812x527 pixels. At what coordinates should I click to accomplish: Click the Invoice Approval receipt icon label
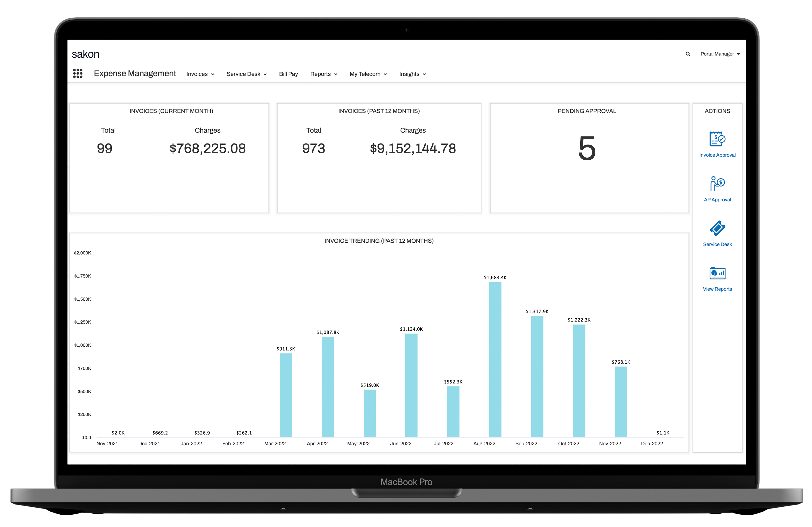(x=717, y=155)
